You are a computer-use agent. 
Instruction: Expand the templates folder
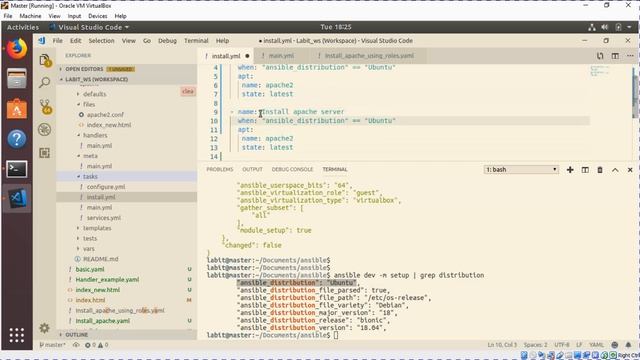pyautogui.click(x=97, y=228)
